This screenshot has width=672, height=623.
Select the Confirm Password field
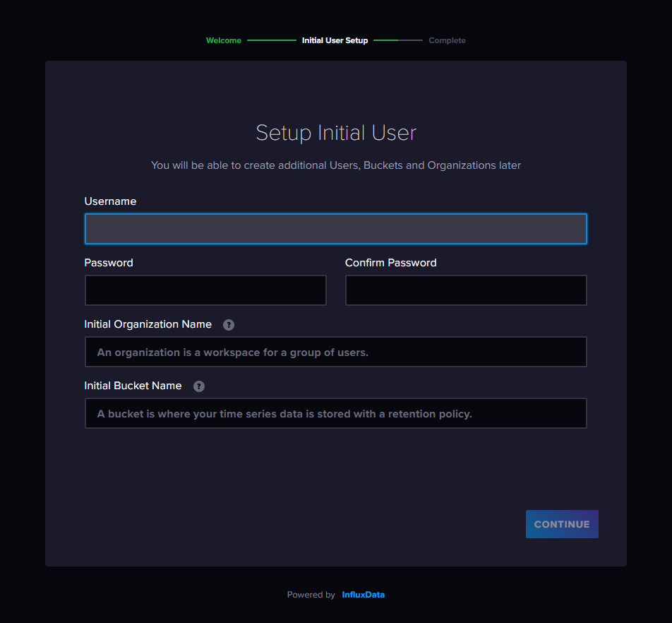click(466, 290)
